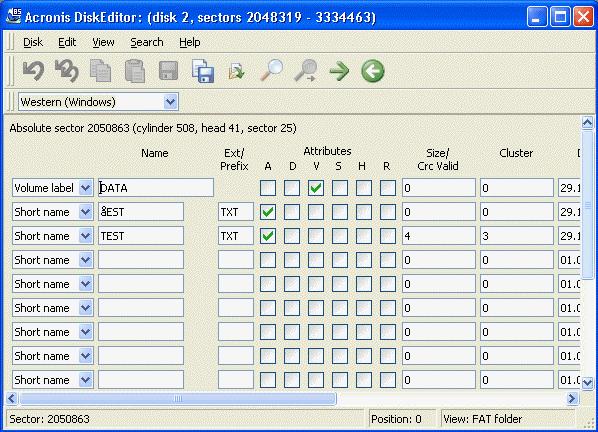The height and width of the screenshot is (432, 598).
Task: Click the Paste clipboard icon
Action: click(135, 71)
